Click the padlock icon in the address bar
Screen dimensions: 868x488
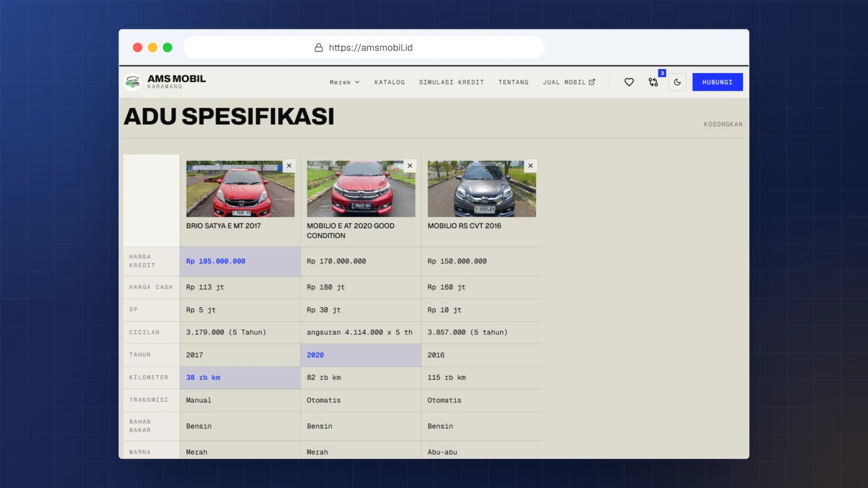click(319, 47)
